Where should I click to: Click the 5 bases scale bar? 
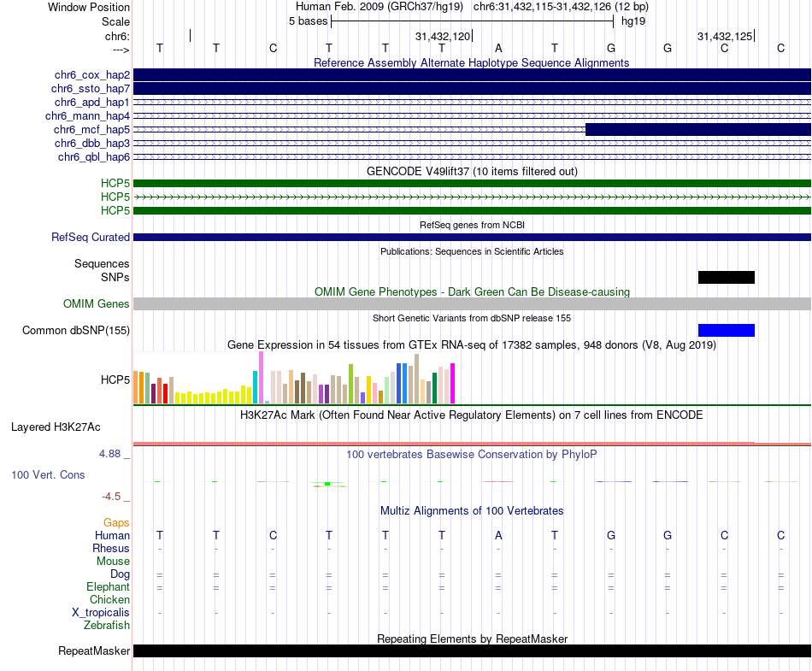(472, 21)
